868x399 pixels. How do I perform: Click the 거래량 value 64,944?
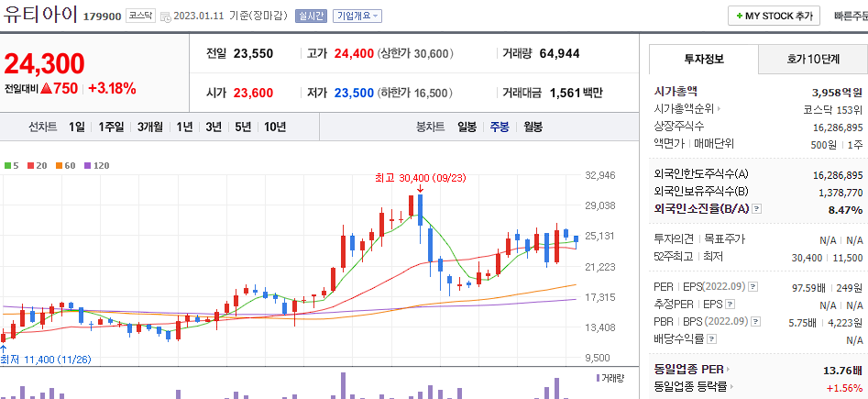[x=559, y=54]
